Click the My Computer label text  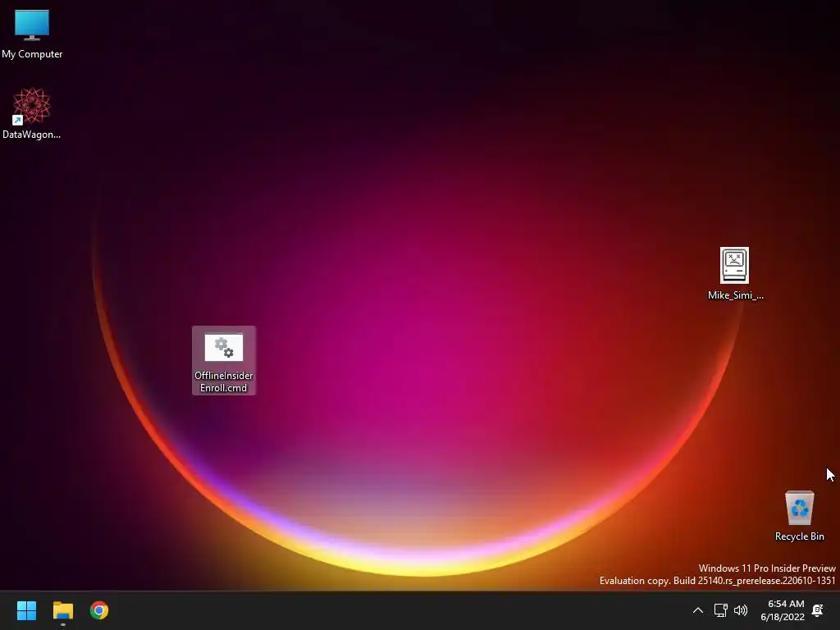pos(32,54)
